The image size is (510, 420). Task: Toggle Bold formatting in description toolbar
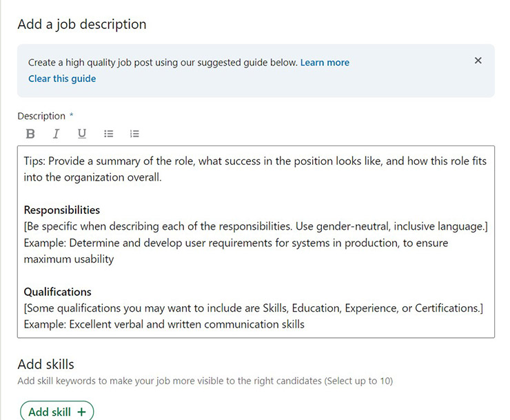(30, 134)
